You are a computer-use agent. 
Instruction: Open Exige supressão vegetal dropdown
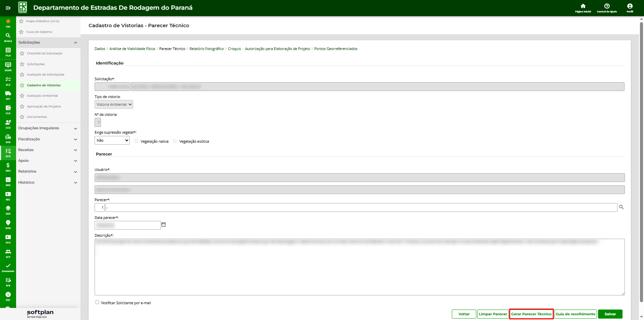[x=112, y=140]
